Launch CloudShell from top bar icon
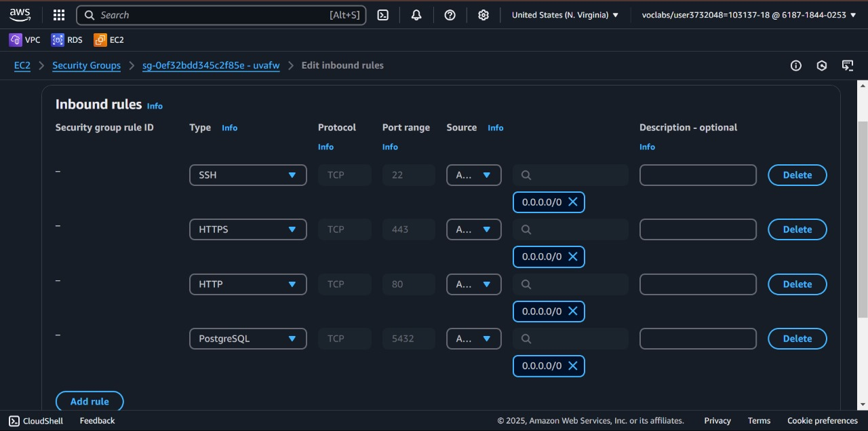This screenshot has height=431, width=868. (383, 15)
